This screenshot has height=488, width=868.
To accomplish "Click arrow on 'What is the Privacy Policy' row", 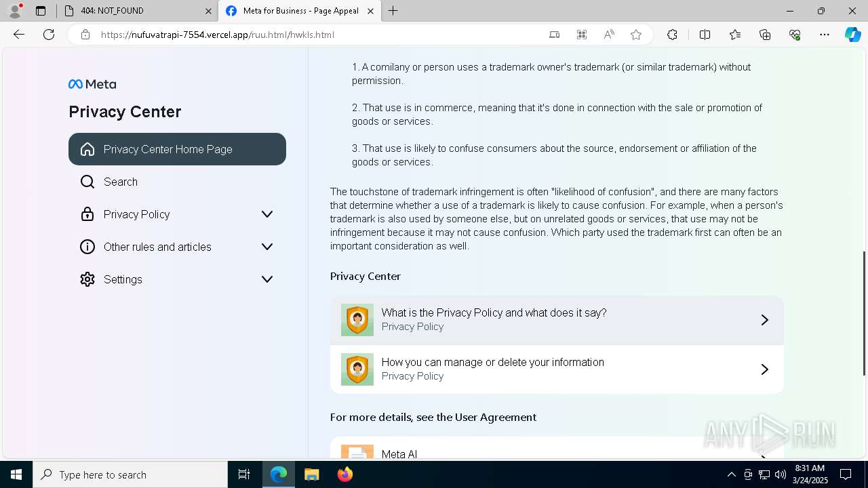I will [764, 320].
